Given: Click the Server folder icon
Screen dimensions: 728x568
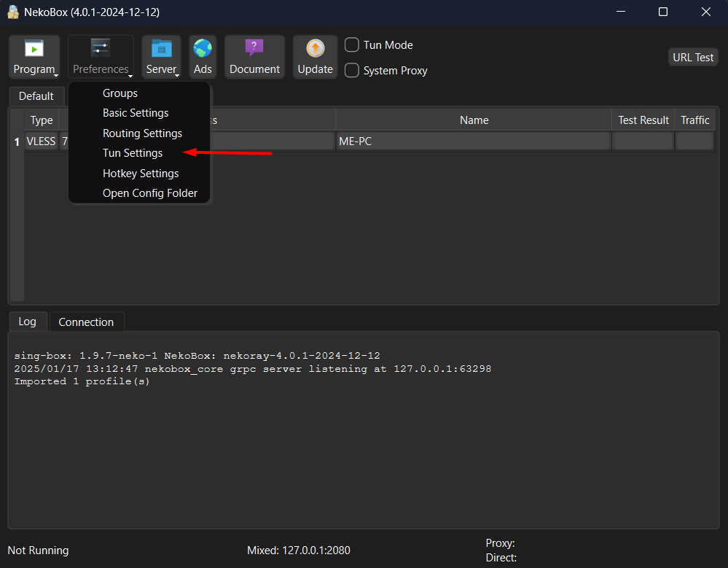Looking at the screenshot, I should coord(161,49).
